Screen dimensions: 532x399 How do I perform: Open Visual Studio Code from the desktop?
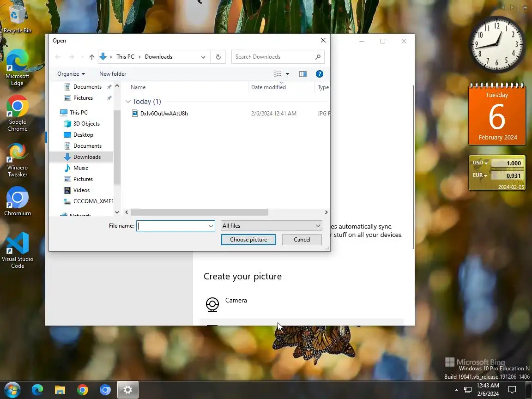coord(17,250)
